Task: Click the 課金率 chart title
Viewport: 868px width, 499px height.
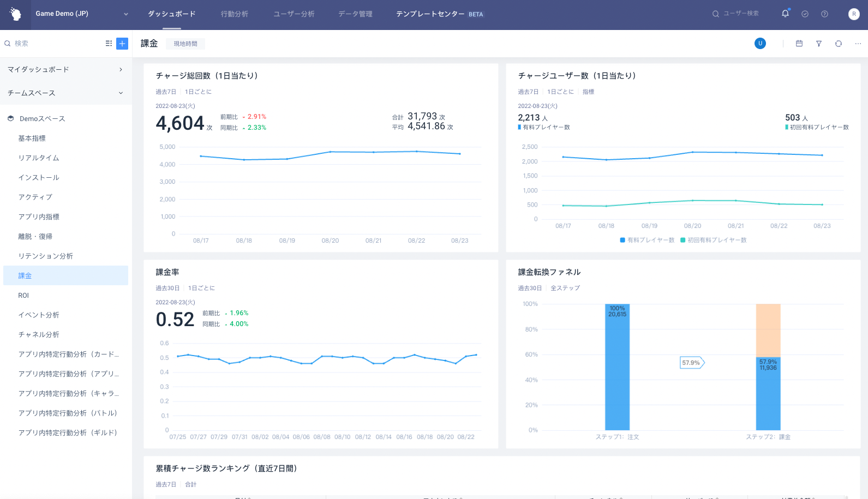Action: coord(167,272)
